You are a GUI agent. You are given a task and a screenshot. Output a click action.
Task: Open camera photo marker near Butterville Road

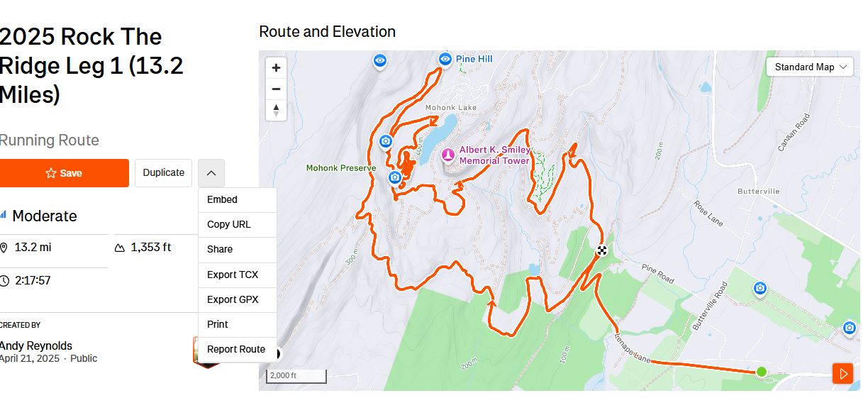(760, 288)
